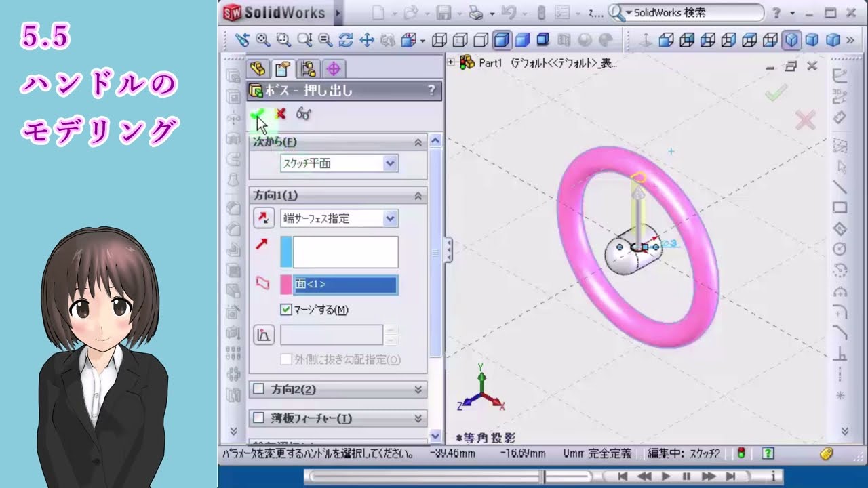Open help for boss-extrude PropertyManager

431,89
